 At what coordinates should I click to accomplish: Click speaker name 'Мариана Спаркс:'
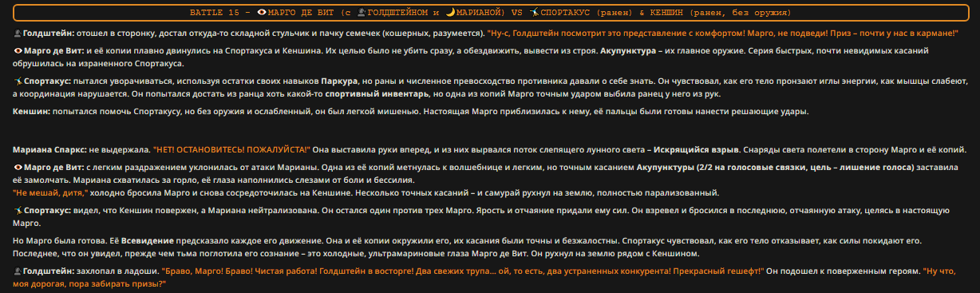[49, 149]
